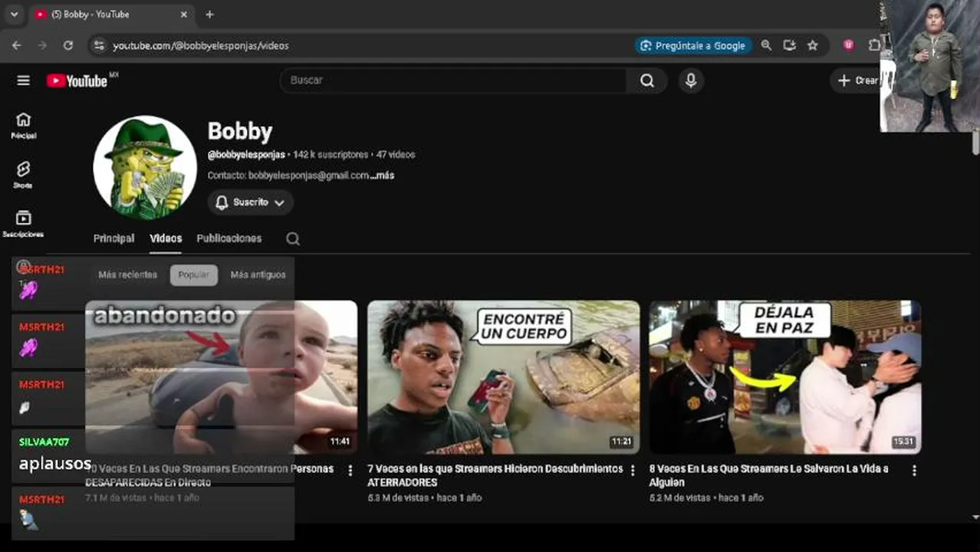Open title 'Streamers Encontraron Personas DESAPARECIDAS'
980x552 pixels.
(x=209, y=475)
